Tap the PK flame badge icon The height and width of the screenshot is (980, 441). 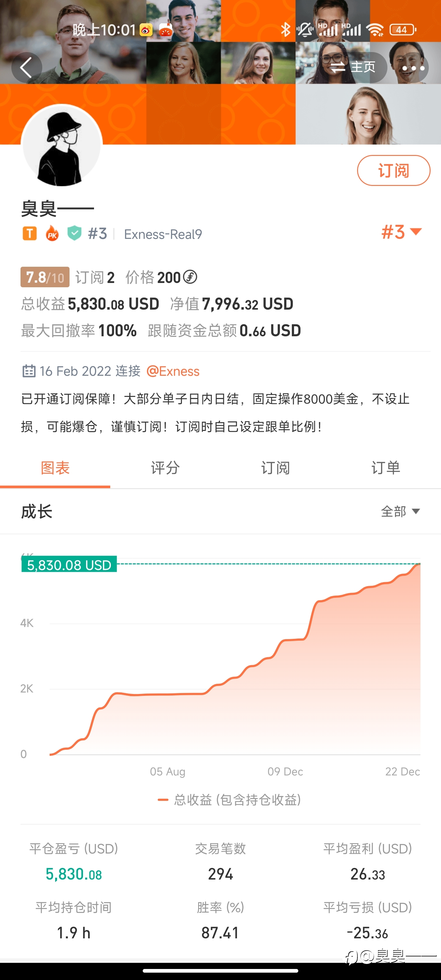click(52, 233)
